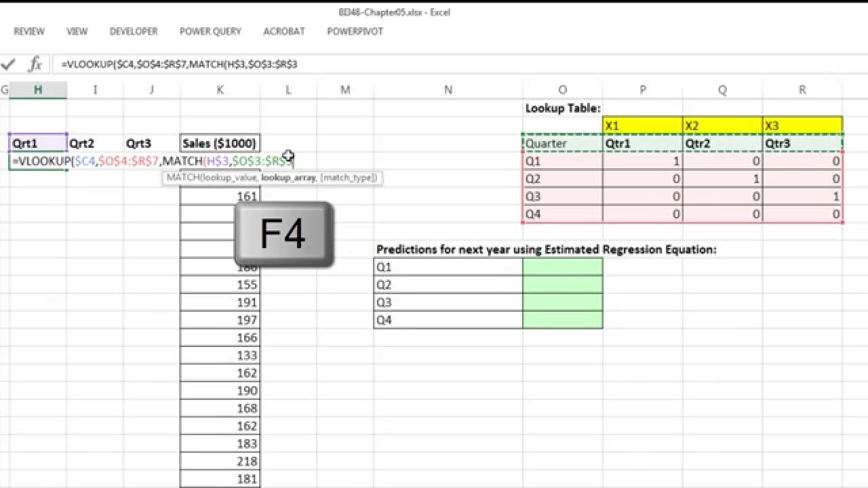
Task: Open Insert Function via fx icon
Action: coord(35,64)
